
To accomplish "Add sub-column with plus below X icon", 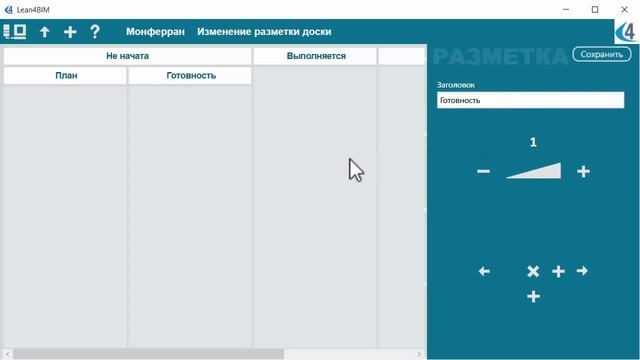I will (x=533, y=296).
